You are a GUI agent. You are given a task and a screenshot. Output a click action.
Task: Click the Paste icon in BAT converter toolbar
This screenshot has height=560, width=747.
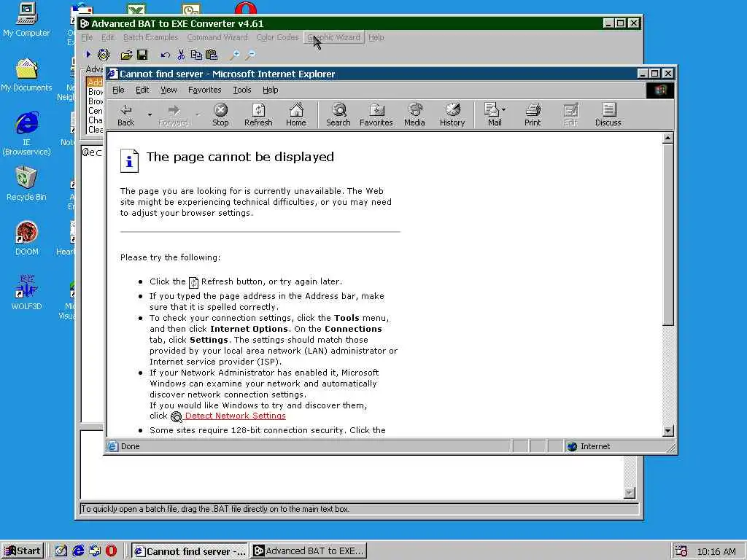(212, 55)
